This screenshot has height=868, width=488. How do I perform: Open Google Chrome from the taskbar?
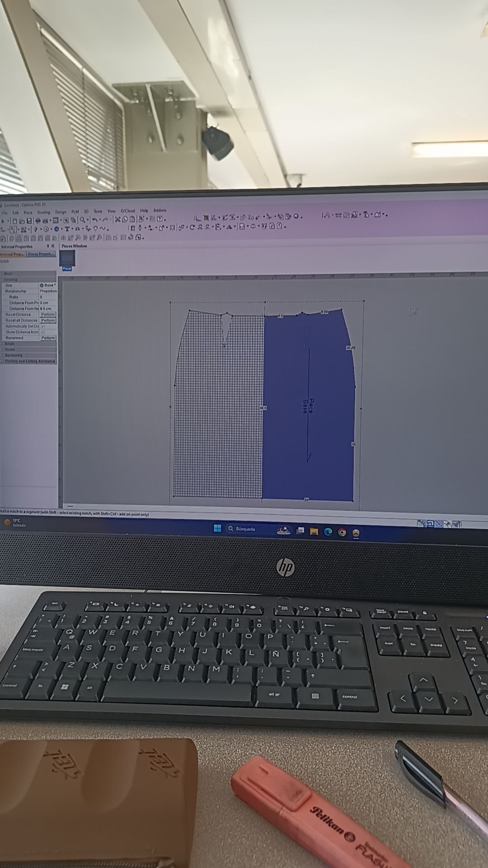point(342,533)
